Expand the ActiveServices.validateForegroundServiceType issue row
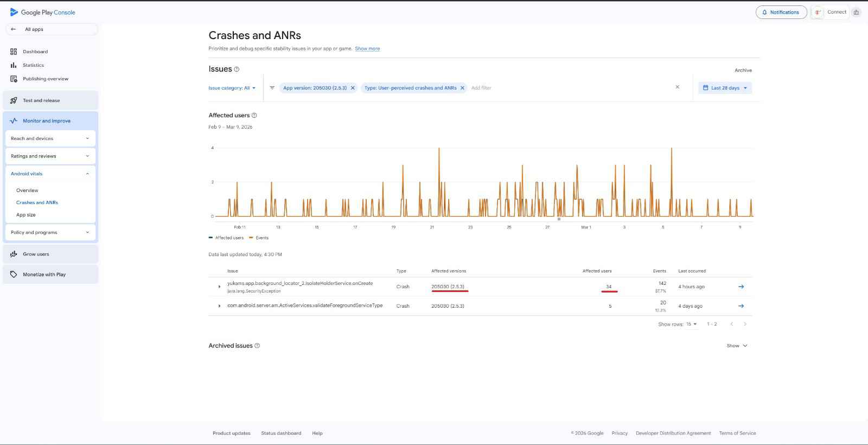Screen dimensions: 868x445 [219, 306]
